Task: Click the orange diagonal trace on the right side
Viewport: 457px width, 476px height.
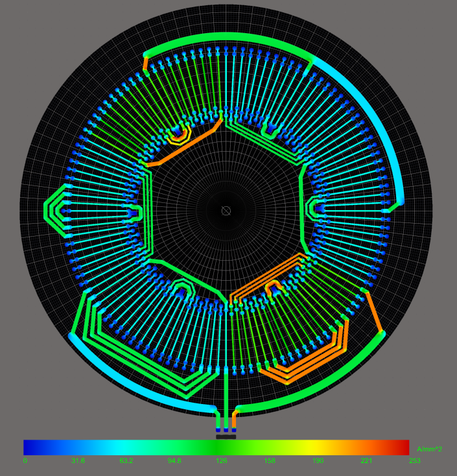Action: (x=373, y=313)
